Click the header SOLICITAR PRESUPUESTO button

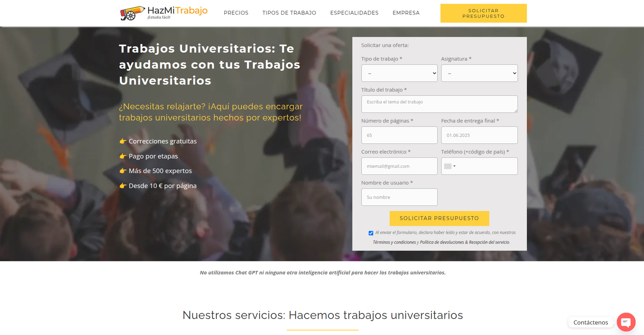point(483,13)
